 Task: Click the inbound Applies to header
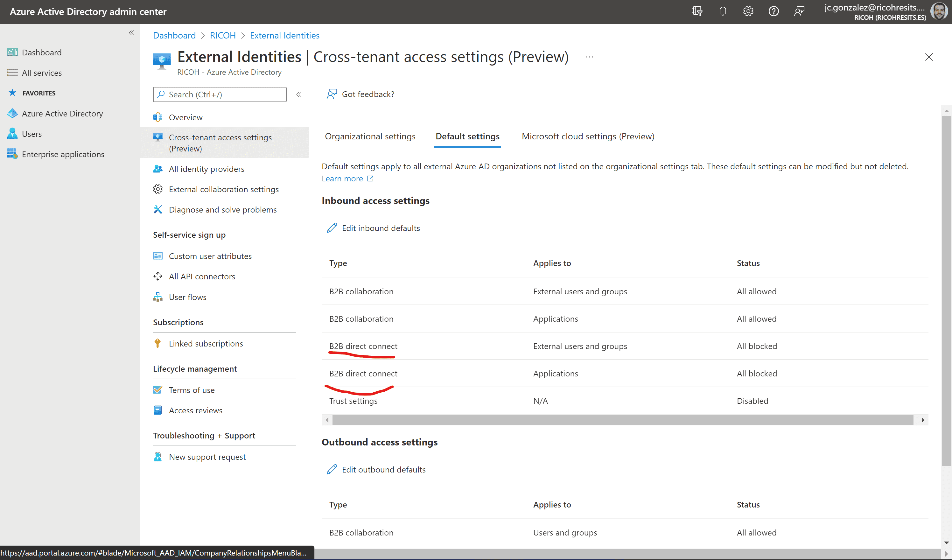tap(551, 263)
